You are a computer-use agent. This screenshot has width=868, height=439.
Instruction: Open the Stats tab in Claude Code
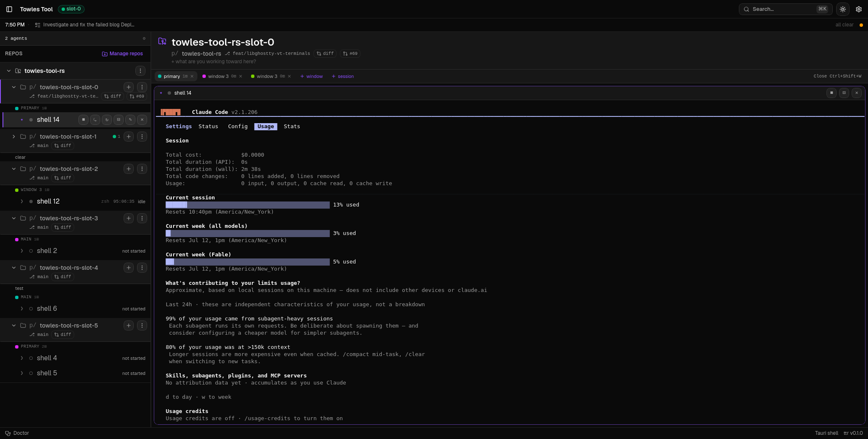[x=292, y=127]
